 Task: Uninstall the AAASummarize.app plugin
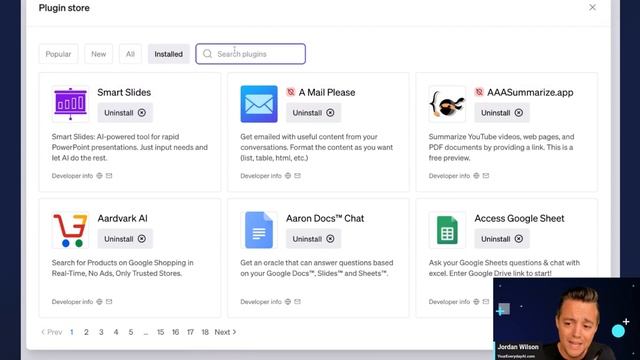[x=502, y=113]
